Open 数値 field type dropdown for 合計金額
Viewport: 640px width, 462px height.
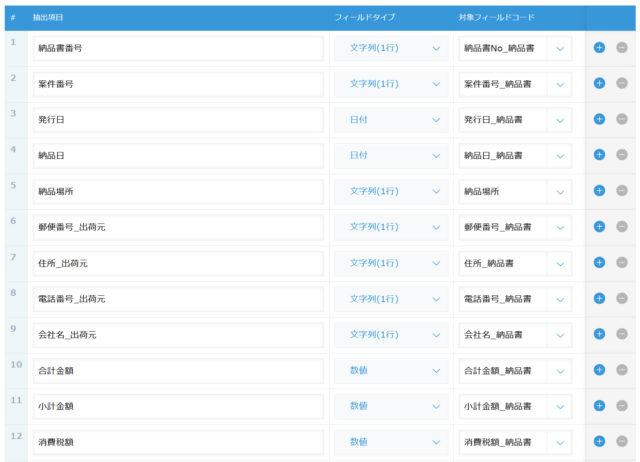coord(391,371)
